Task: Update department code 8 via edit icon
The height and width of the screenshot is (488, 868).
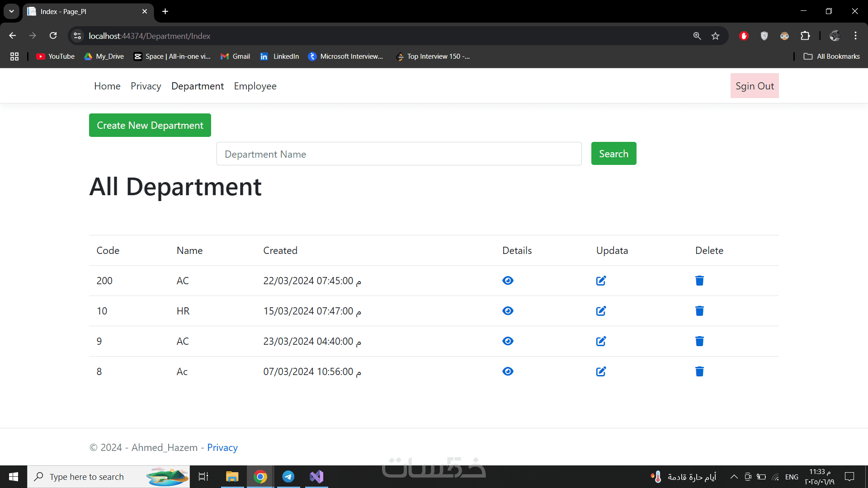Action: point(601,371)
